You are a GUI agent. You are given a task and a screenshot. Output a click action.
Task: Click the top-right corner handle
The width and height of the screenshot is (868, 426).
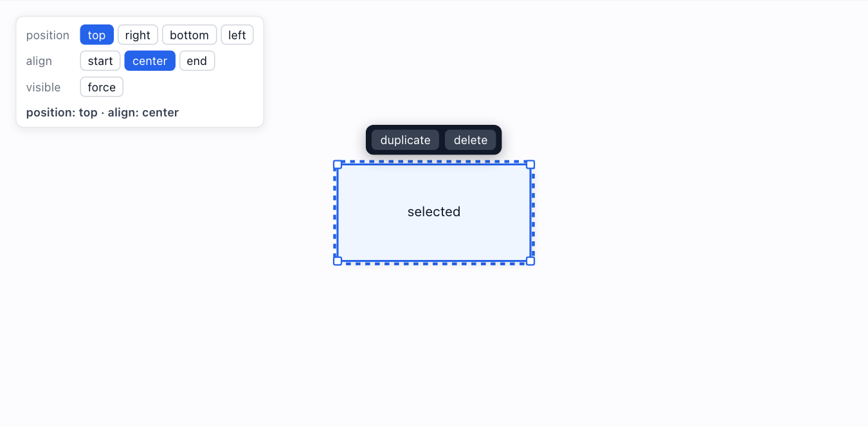click(530, 165)
